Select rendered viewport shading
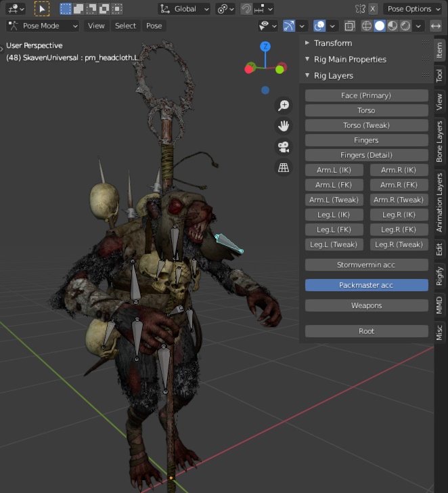The image size is (448, 493). pos(405,26)
